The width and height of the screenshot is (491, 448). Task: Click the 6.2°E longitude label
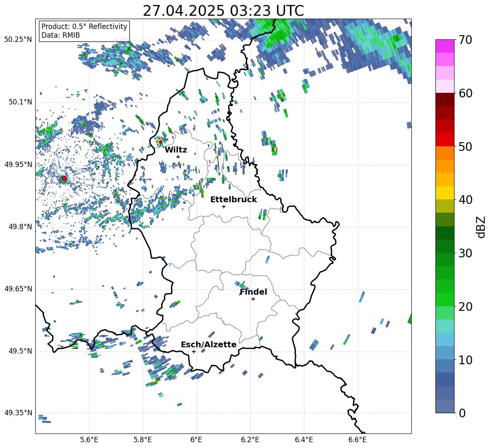point(250,440)
